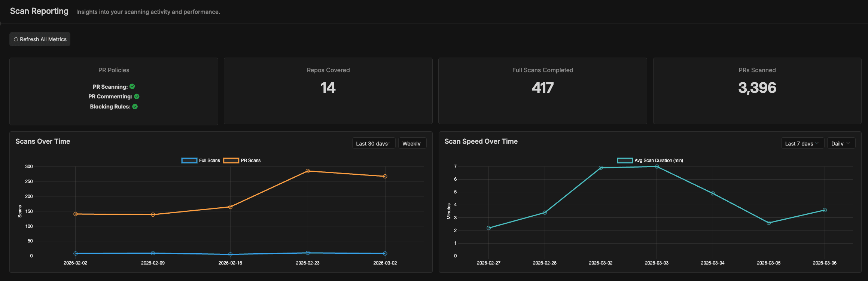Toggle Full Scans series in chart legend
The width and height of the screenshot is (868, 281).
[201, 161]
